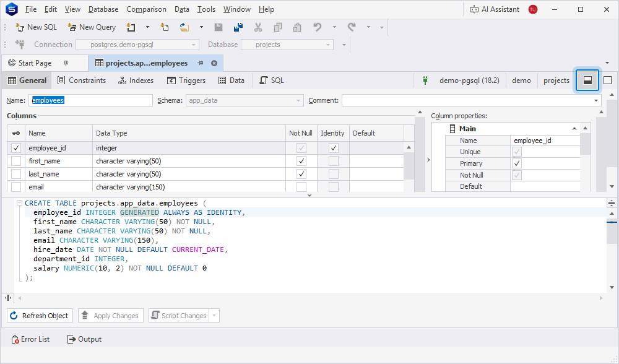The image size is (619, 364).
Task: Click the table Name input field
Action: (x=90, y=101)
